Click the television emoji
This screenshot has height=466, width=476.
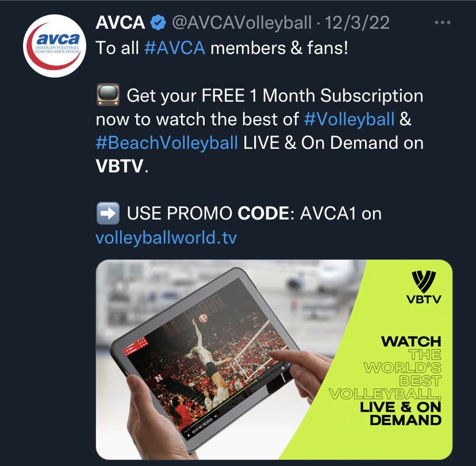108,95
